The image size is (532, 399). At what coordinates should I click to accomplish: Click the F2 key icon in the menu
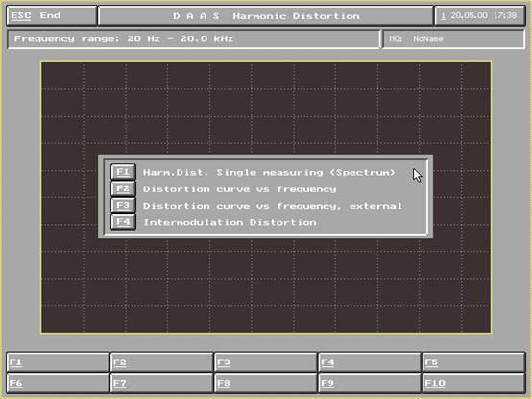[123, 188]
